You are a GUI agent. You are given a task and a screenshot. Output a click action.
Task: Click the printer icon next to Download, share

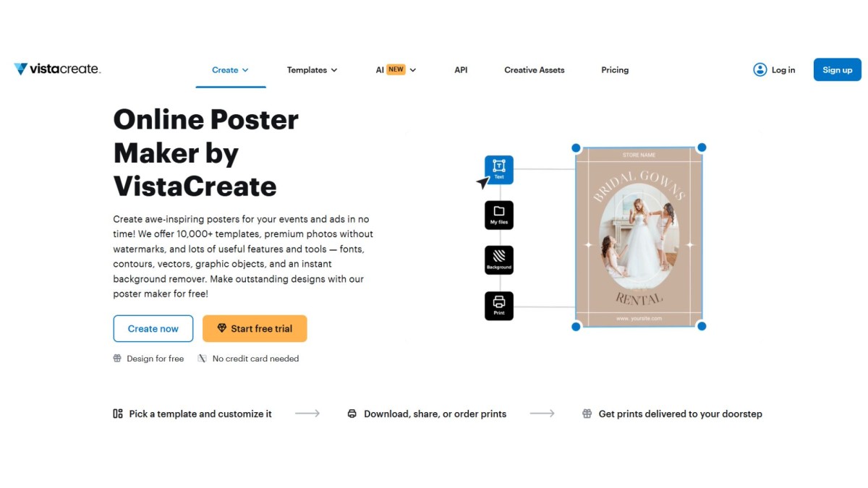352,414
